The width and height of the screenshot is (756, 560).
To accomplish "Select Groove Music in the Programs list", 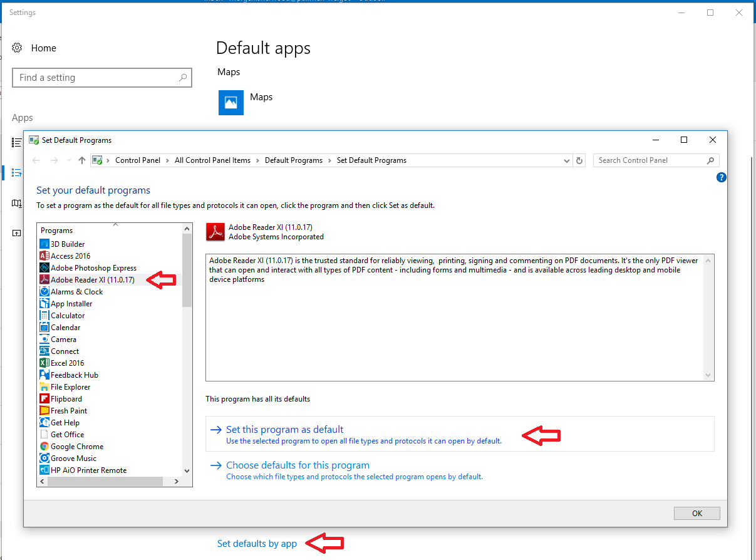I will pos(73,459).
